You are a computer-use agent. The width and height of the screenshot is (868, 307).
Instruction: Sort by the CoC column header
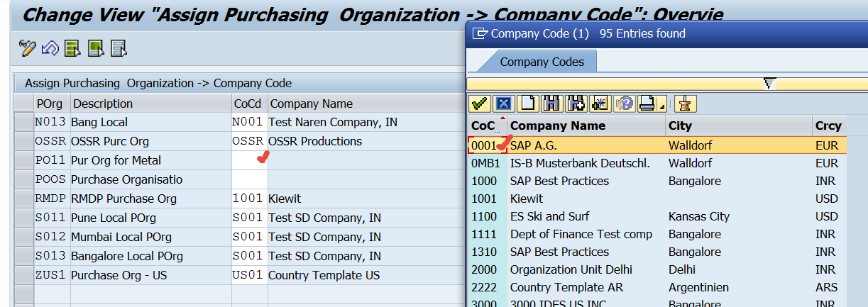(486, 125)
